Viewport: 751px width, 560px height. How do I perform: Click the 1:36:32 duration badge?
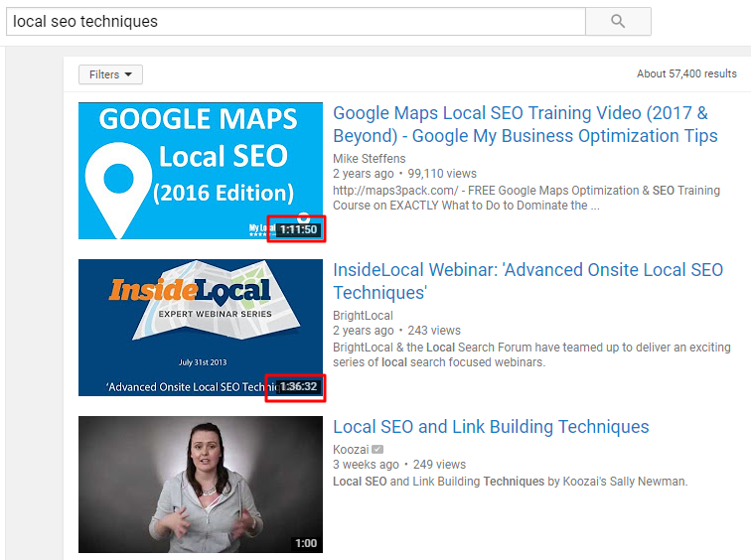298,386
